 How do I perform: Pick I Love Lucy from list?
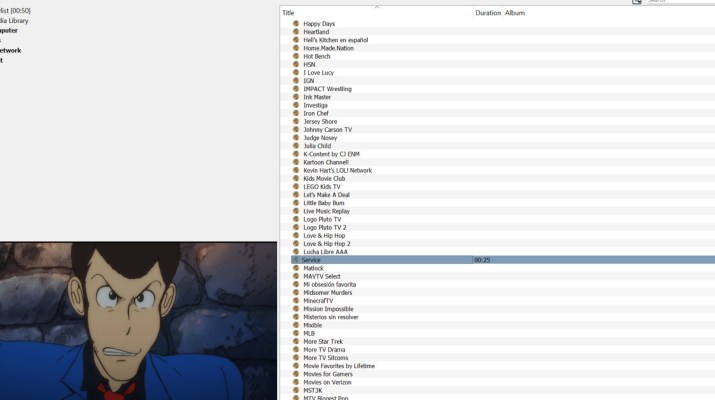click(318, 73)
